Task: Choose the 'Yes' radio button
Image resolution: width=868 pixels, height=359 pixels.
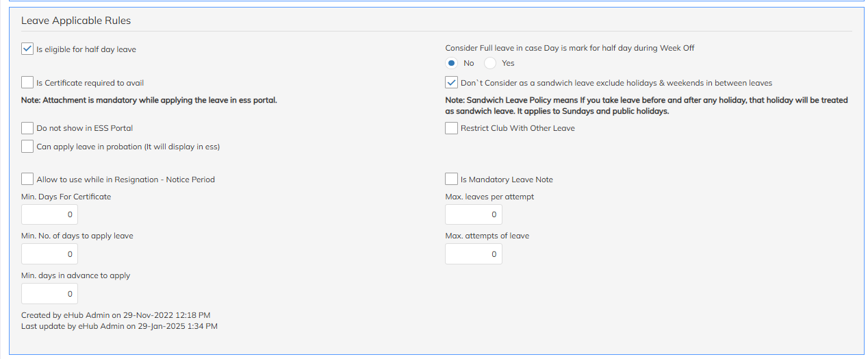Action: (490, 63)
